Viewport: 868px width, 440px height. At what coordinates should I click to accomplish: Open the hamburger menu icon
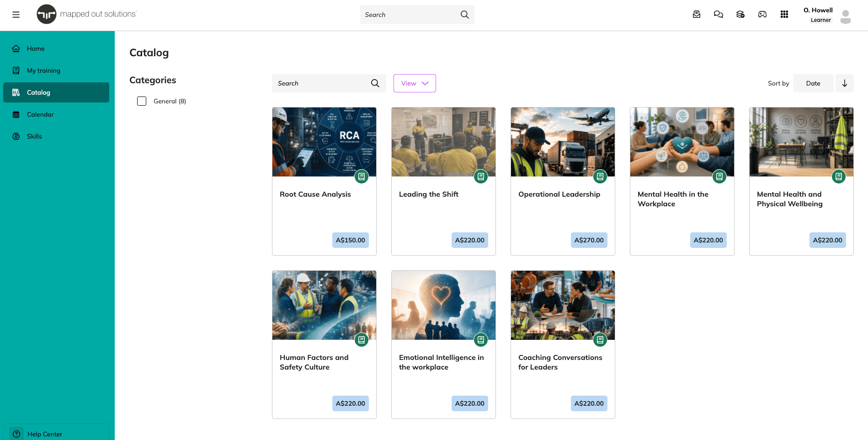[x=16, y=15]
